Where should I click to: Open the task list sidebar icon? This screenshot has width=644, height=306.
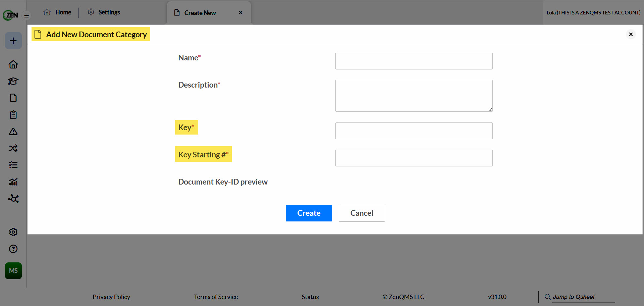click(13, 165)
